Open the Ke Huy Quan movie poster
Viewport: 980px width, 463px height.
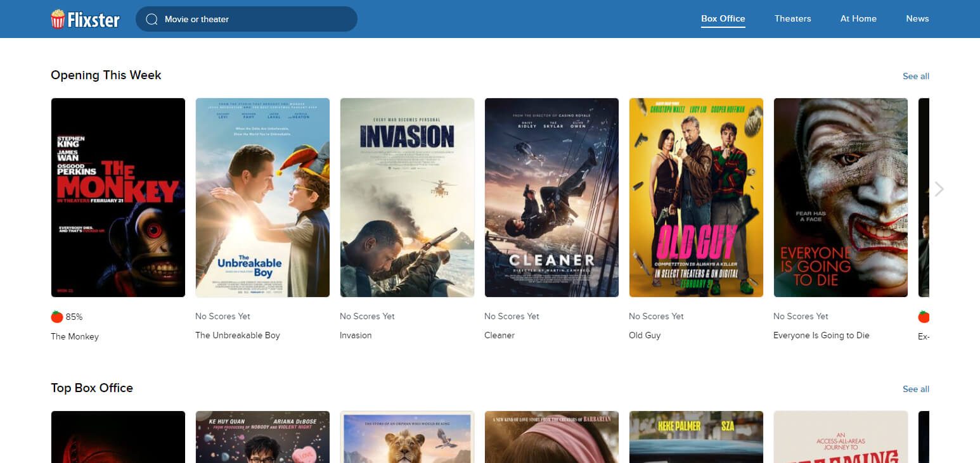(262, 436)
